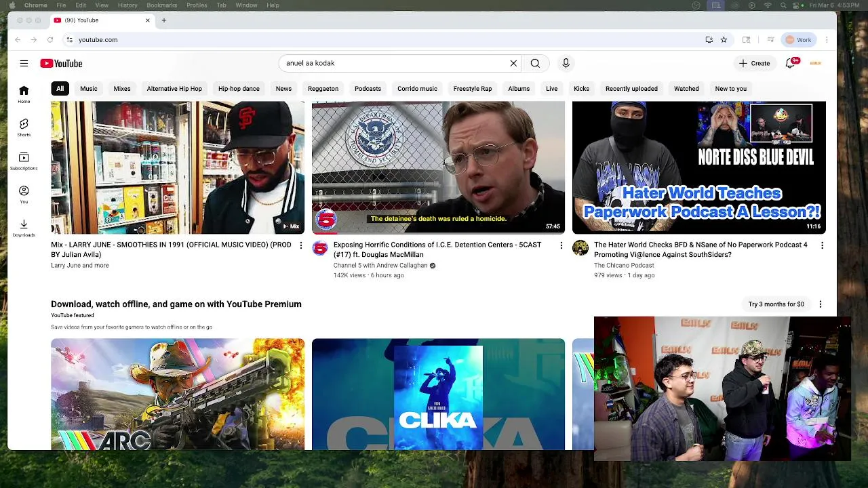Open Shorts in the sidebar
This screenshot has width=868, height=488.
(24, 127)
